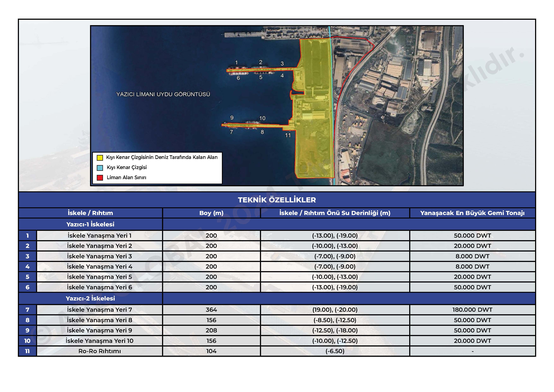
Task: Click the 'İskele / Rıhtım' column header
Action: 90,213
